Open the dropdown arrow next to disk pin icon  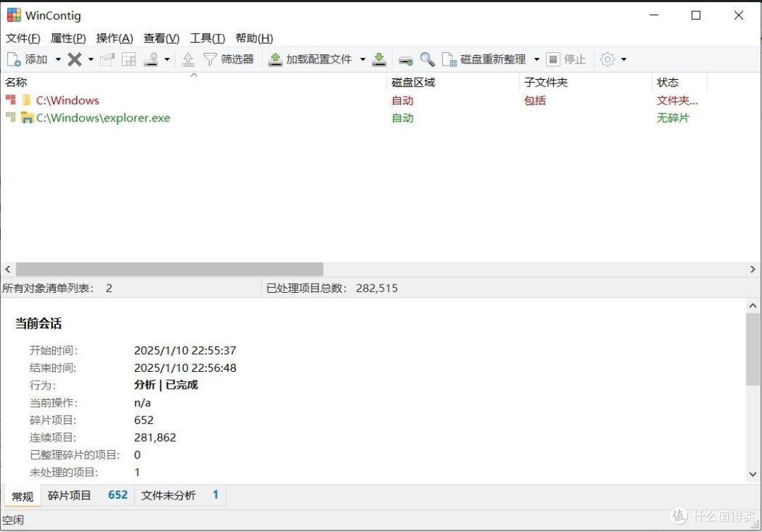click(x=167, y=59)
